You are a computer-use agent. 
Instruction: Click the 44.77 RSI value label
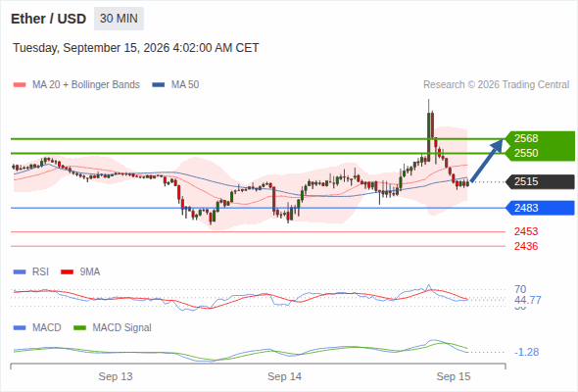(527, 300)
